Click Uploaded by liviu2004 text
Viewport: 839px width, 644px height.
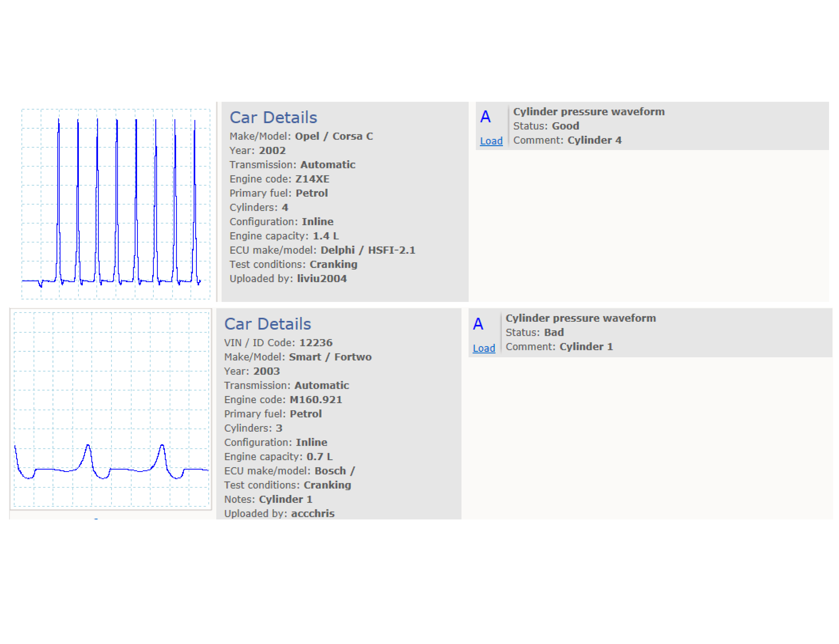coord(288,279)
